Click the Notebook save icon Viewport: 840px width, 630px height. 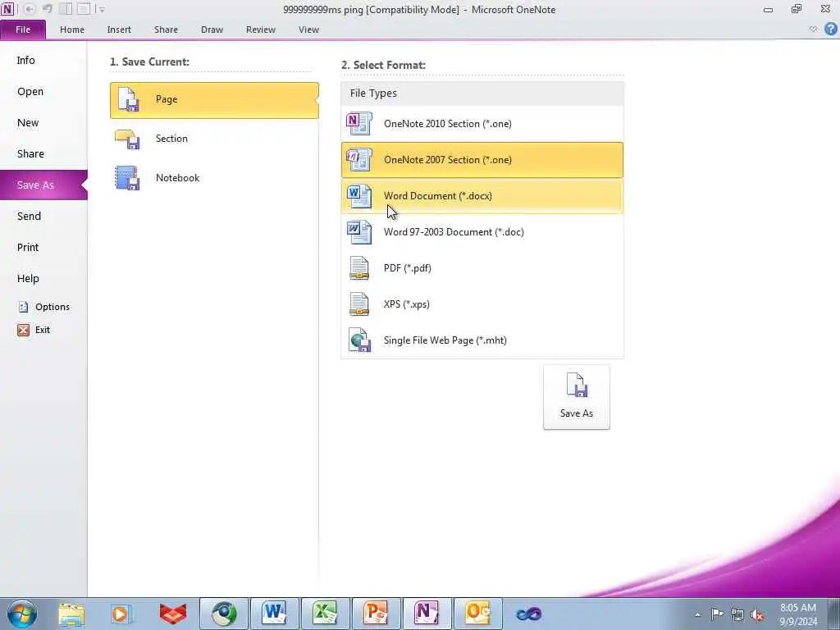click(x=127, y=178)
